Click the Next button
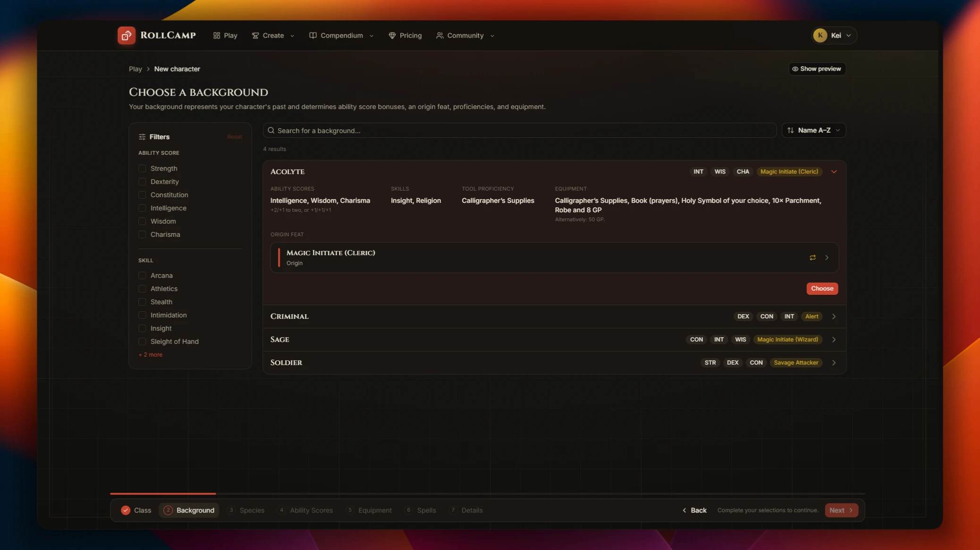Viewport: 980px width, 550px height. (841, 510)
